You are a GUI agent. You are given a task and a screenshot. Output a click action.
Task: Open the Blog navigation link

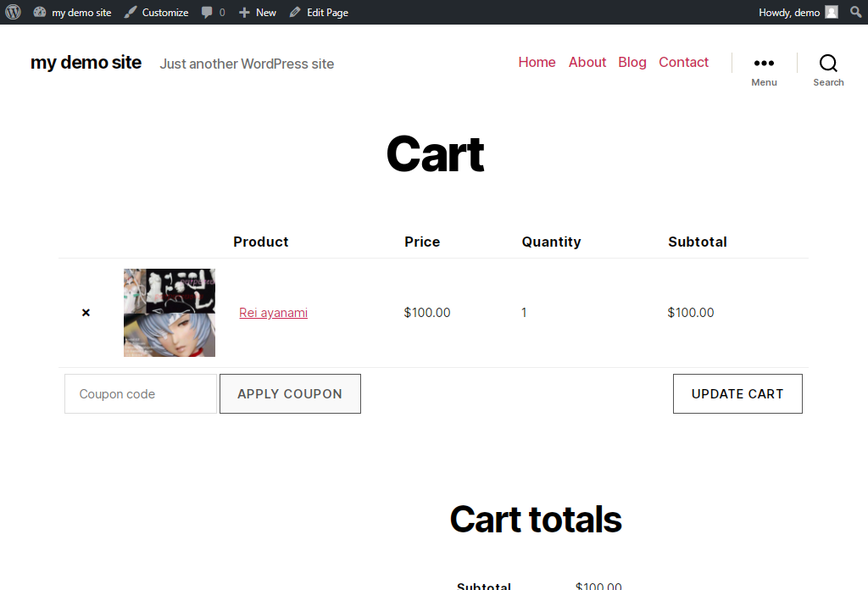[632, 62]
